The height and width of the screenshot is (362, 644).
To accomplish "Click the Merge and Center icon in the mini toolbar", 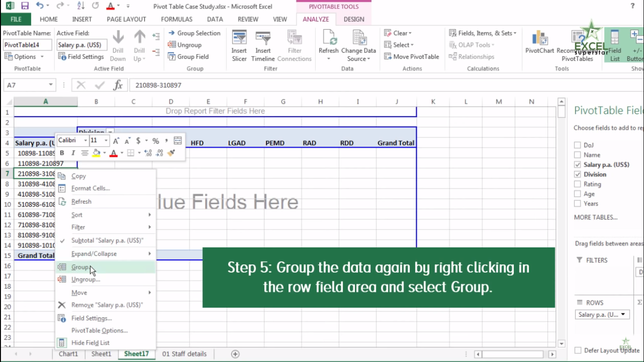I will point(178,140).
